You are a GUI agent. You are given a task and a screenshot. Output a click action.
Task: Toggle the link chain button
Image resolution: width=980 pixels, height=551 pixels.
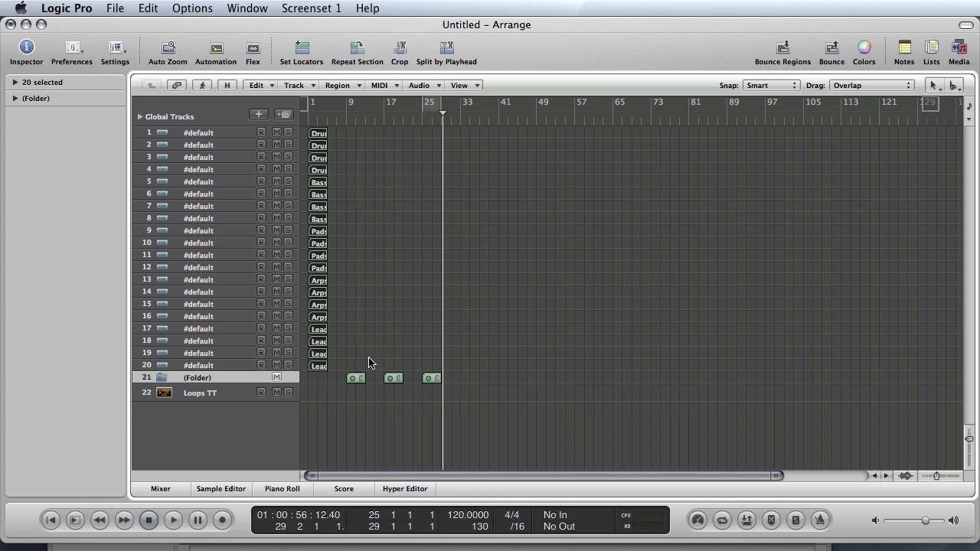click(177, 85)
